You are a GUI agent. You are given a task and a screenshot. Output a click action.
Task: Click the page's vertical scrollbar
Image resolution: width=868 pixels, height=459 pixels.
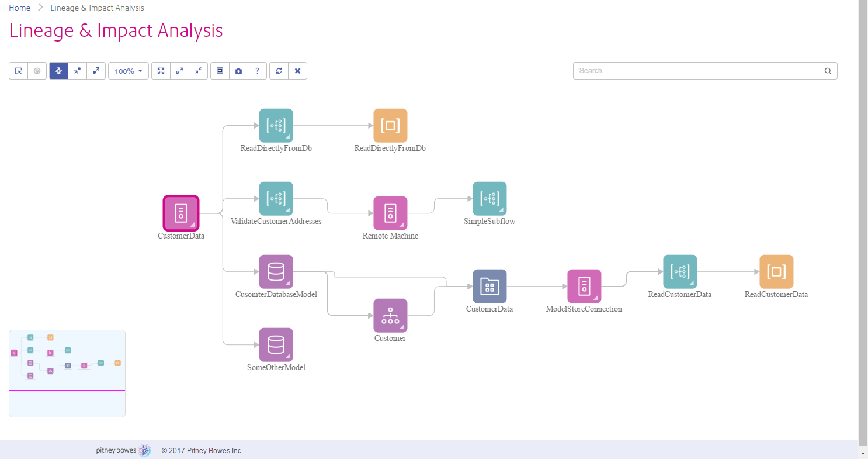(x=863, y=222)
